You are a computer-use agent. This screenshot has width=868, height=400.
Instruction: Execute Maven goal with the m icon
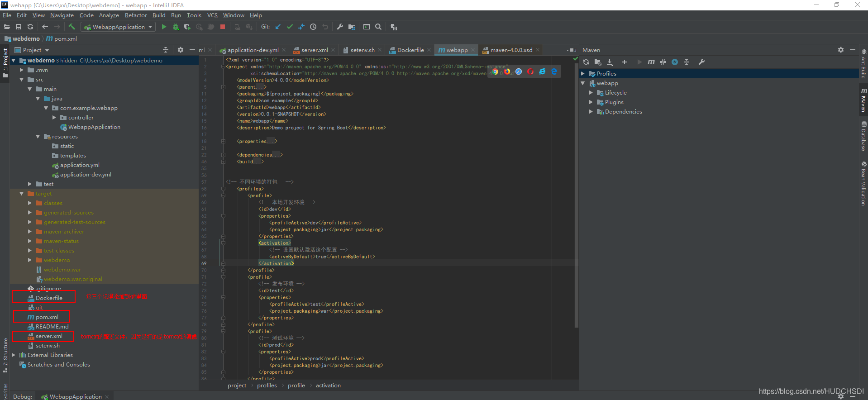651,62
